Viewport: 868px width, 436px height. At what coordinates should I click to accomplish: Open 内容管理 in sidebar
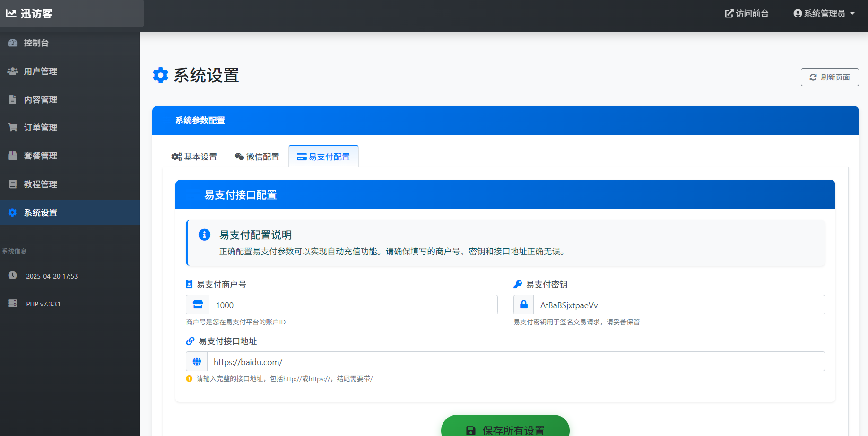click(70, 100)
